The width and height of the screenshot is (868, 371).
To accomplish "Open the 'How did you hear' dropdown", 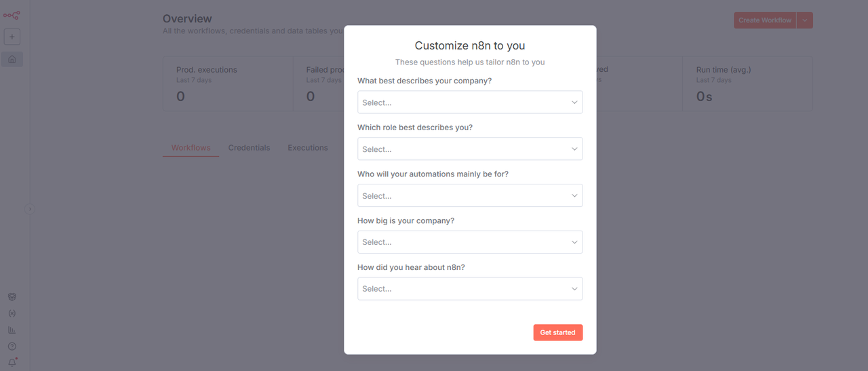I will point(470,288).
